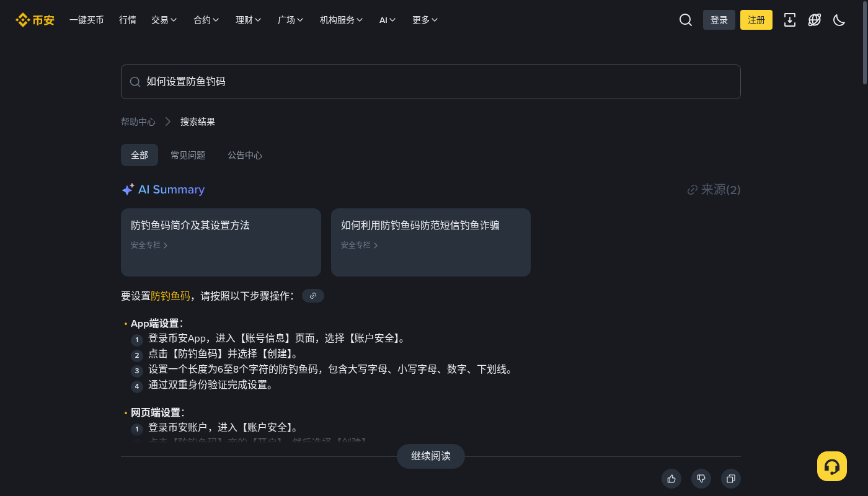Screen dimensions: 868x496
Task: Click the thumbs down feedback icon
Action: [701, 479]
